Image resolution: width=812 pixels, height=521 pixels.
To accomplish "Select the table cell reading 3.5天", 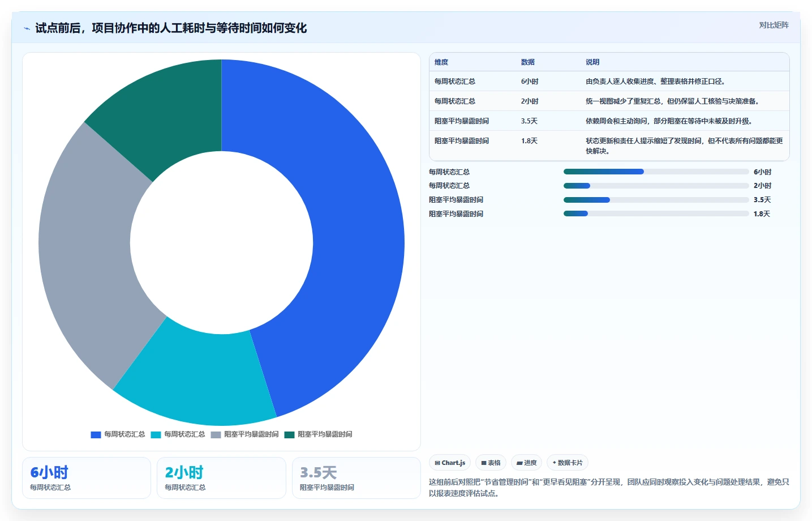I will point(529,121).
